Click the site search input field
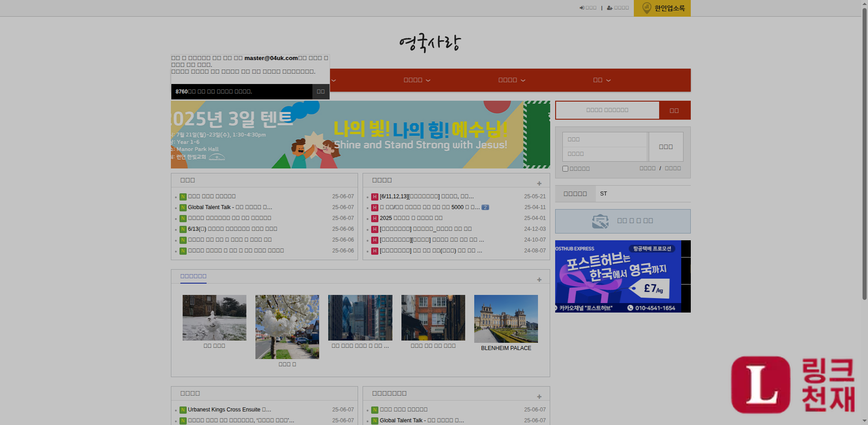The width and height of the screenshot is (868, 425). (607, 110)
